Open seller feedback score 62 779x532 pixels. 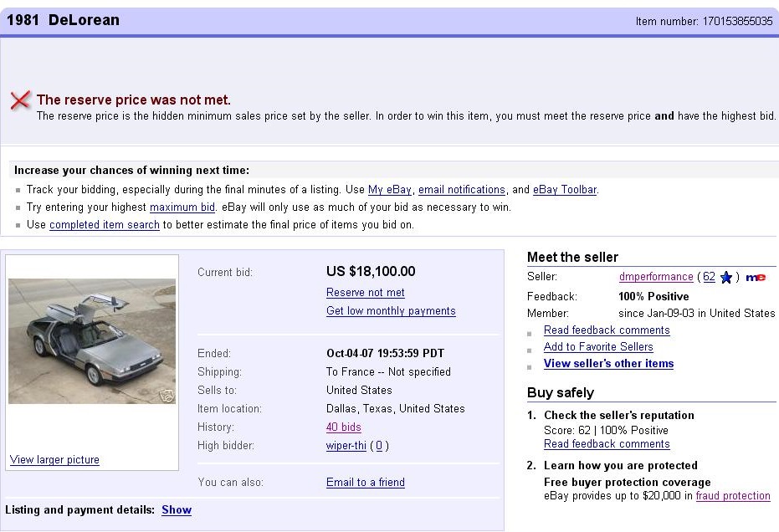tap(709, 277)
